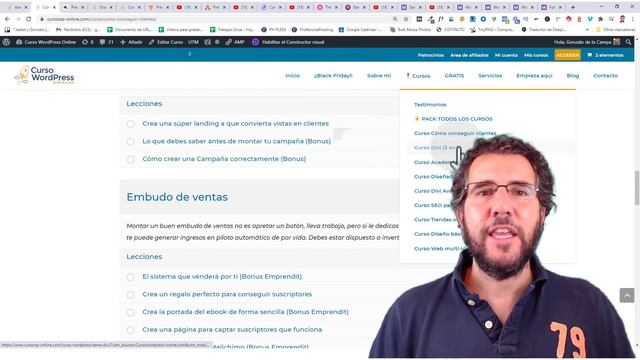The height and width of the screenshot is (360, 640).
Task: Enable the Divi visual builder (Habilitar el Constructor visual)
Action: [x=288, y=42]
